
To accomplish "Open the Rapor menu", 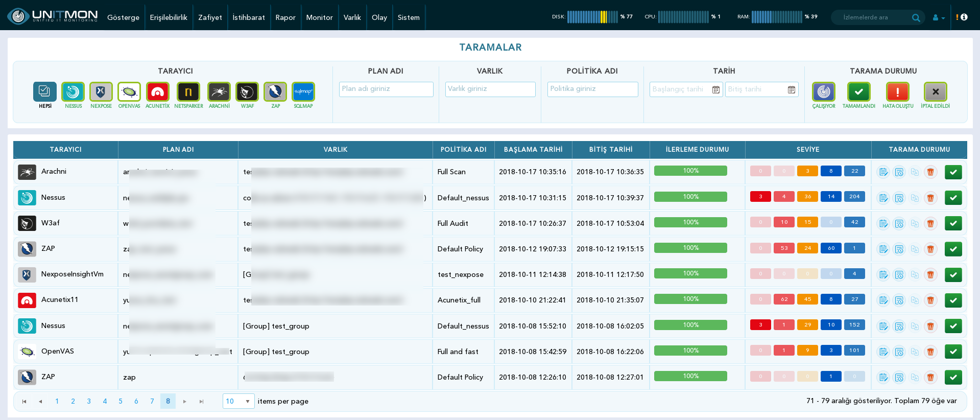I will pyautogui.click(x=285, y=17).
